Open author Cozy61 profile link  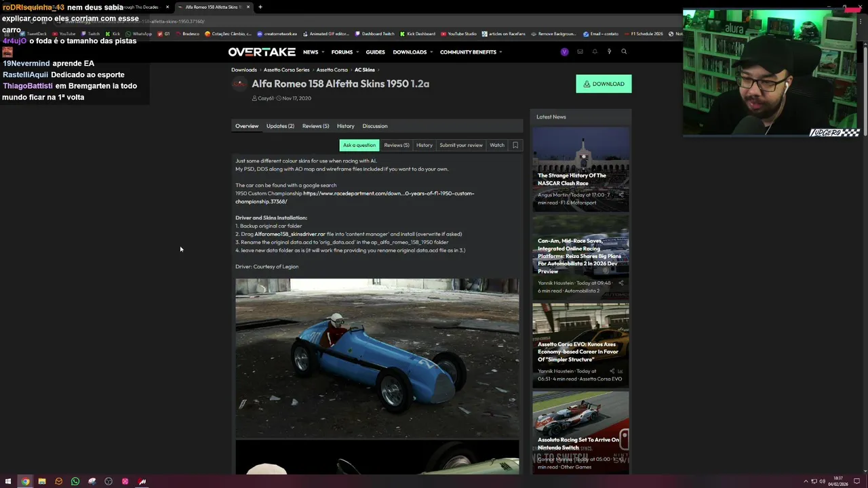point(266,98)
